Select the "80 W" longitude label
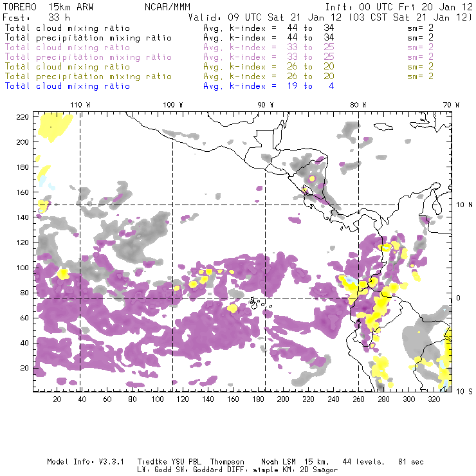Image resolution: width=476 pixels, height=476 pixels. pos(358,105)
